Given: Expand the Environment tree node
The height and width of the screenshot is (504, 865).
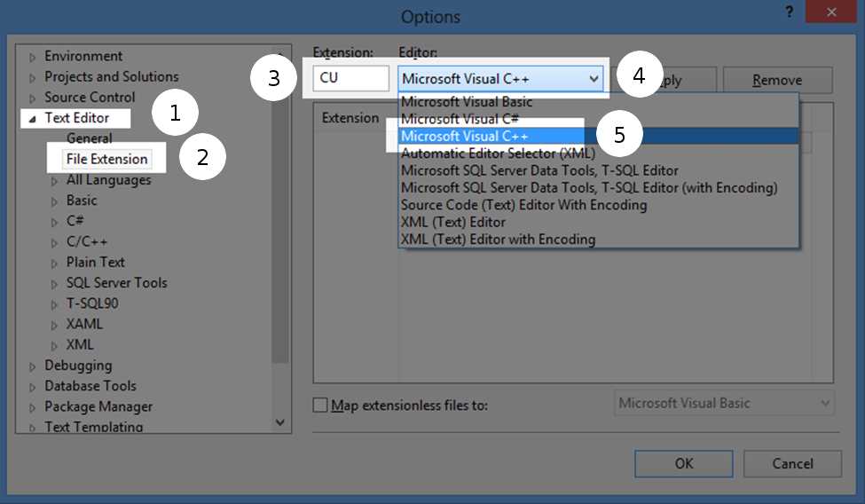Looking at the screenshot, I should tap(32, 57).
